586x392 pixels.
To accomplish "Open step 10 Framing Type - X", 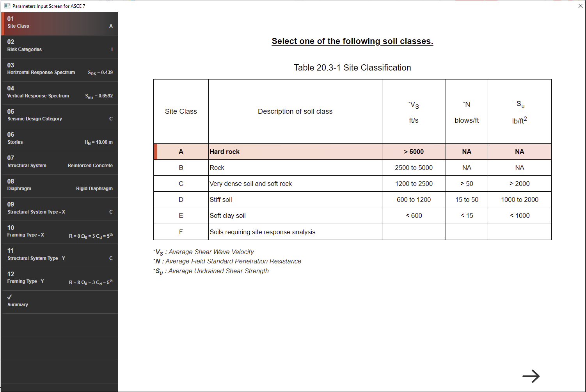I will pos(59,231).
